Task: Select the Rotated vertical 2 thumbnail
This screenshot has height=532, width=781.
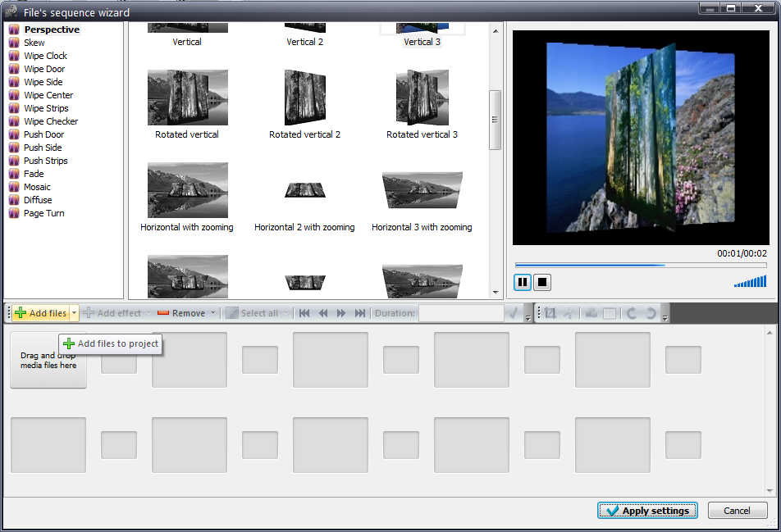Action: tap(304, 98)
